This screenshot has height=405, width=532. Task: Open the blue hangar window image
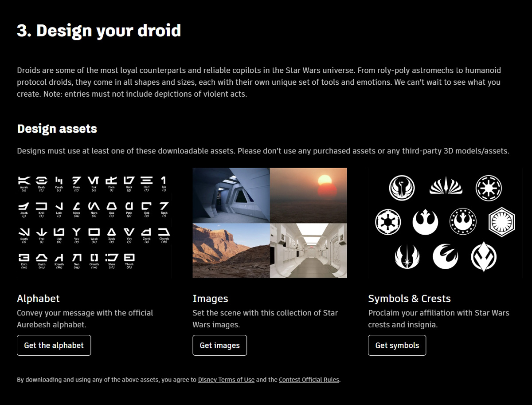tap(231, 195)
